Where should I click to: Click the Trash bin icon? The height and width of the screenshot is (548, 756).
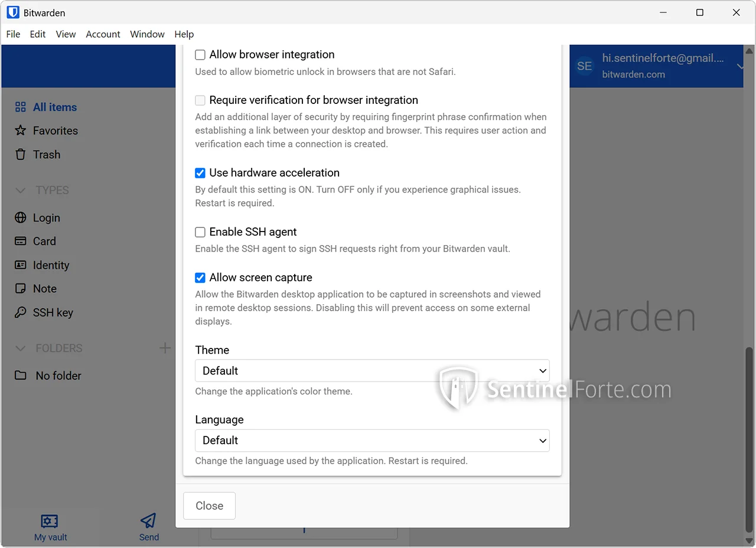(21, 154)
